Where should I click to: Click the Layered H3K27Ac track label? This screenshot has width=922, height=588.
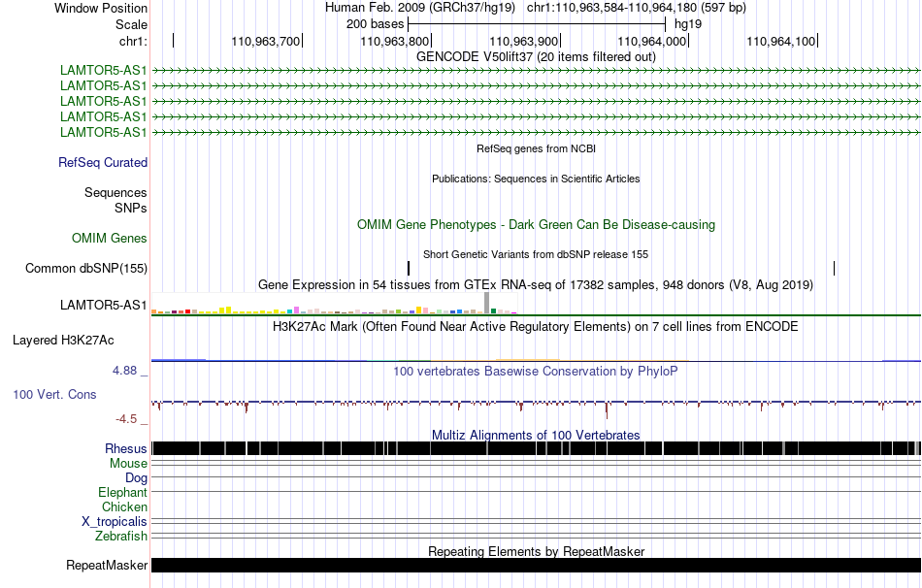tap(63, 340)
